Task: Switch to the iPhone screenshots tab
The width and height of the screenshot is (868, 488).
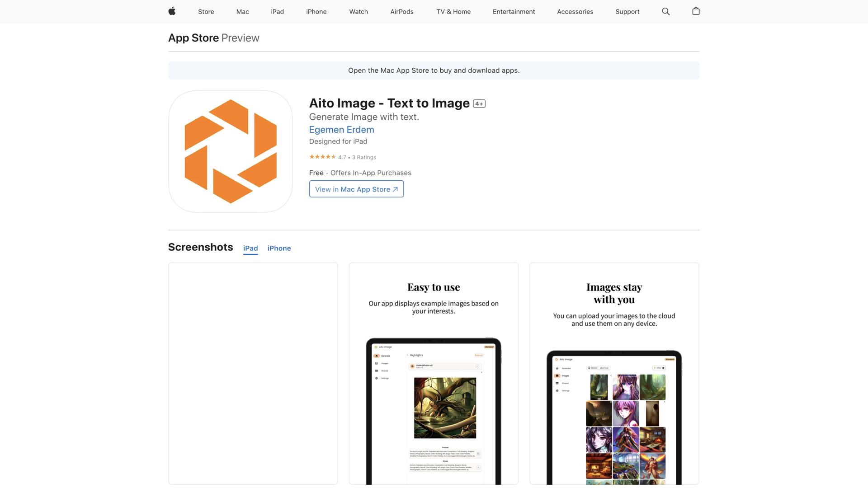Action: 279,248
